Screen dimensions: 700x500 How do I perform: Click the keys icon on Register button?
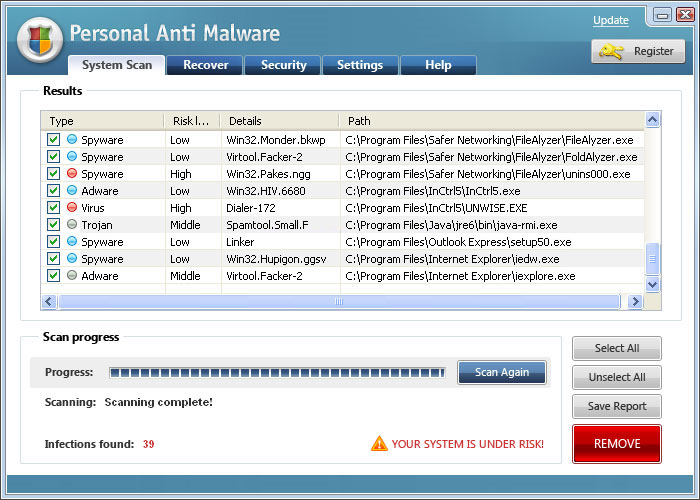click(612, 51)
